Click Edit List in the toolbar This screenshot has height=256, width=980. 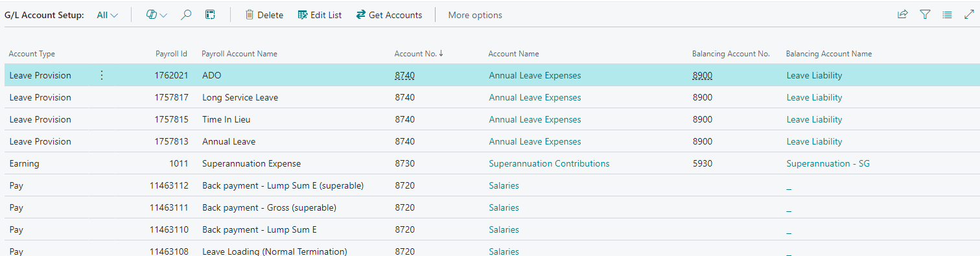tap(320, 15)
